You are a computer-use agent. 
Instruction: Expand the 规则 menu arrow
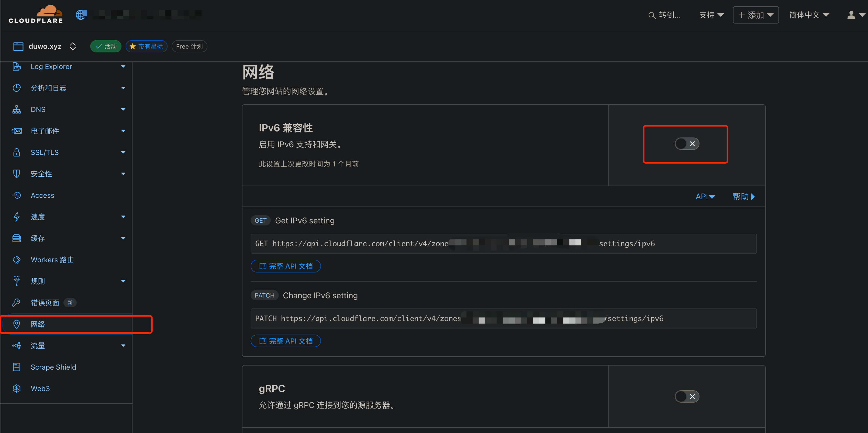coord(123,281)
